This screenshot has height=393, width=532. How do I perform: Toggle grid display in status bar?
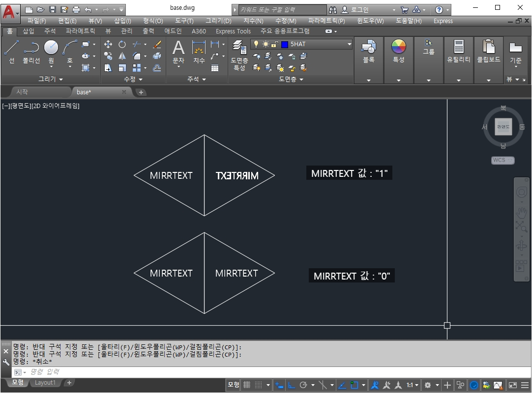pyautogui.click(x=247, y=385)
